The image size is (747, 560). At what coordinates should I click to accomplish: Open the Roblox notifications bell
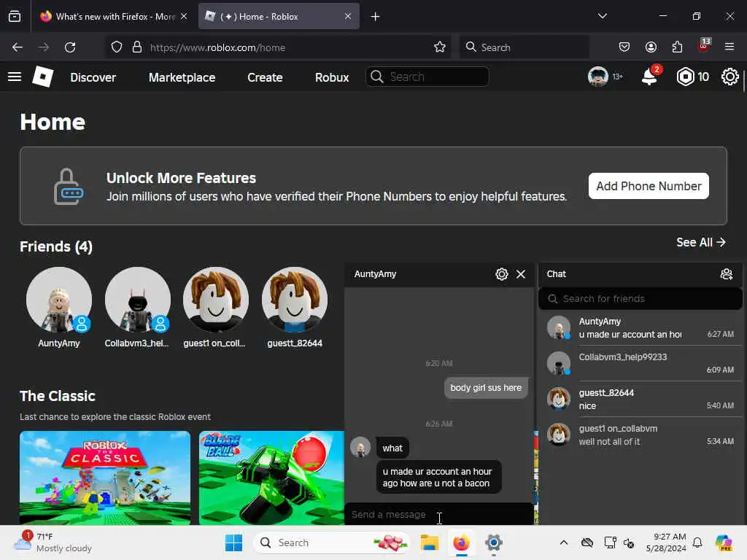649,77
